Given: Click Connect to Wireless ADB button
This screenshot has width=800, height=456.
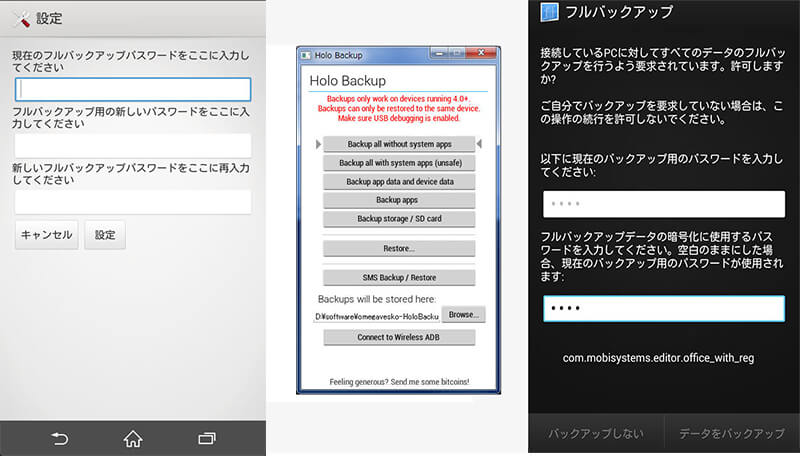Looking at the screenshot, I should 399,337.
